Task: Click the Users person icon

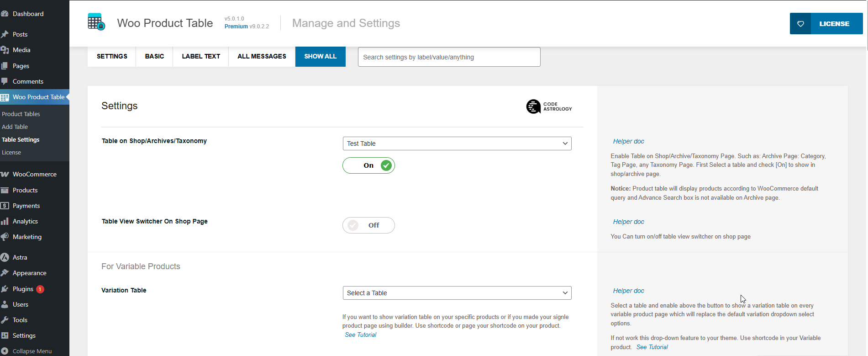Action: [5, 304]
